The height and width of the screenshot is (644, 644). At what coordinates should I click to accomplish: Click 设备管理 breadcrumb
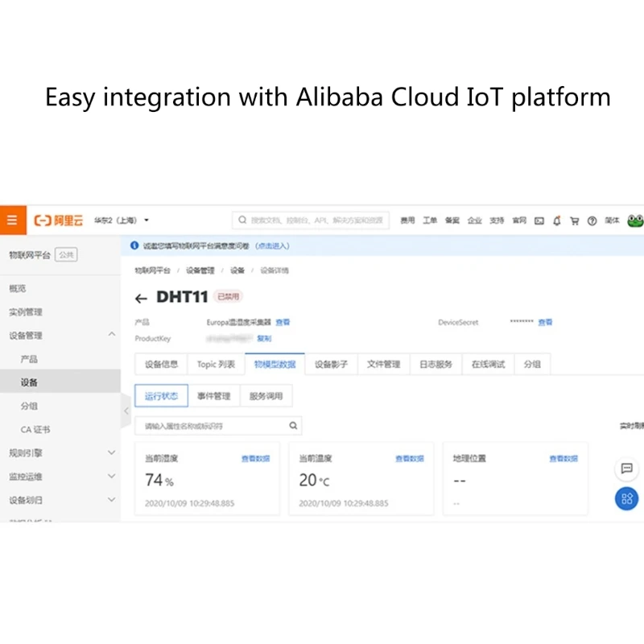200,270
